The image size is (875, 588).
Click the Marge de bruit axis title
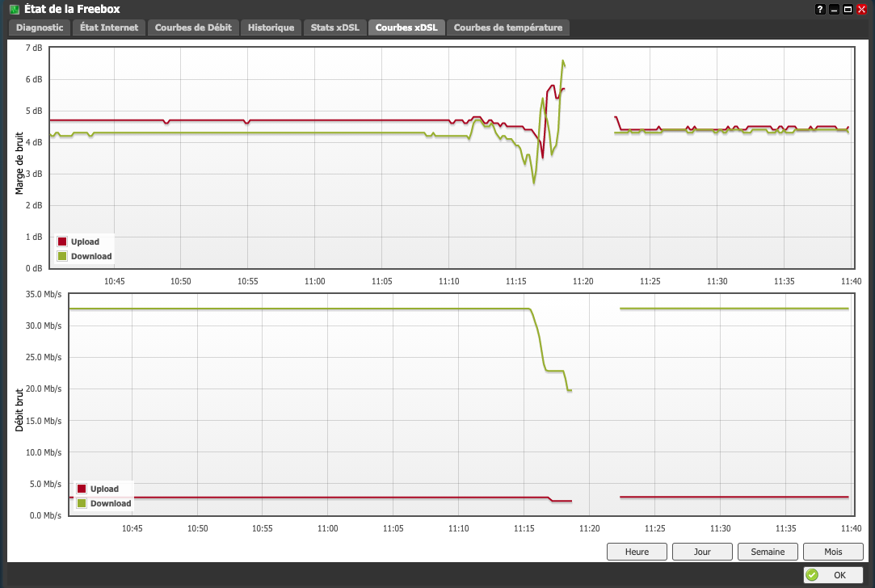coord(19,163)
